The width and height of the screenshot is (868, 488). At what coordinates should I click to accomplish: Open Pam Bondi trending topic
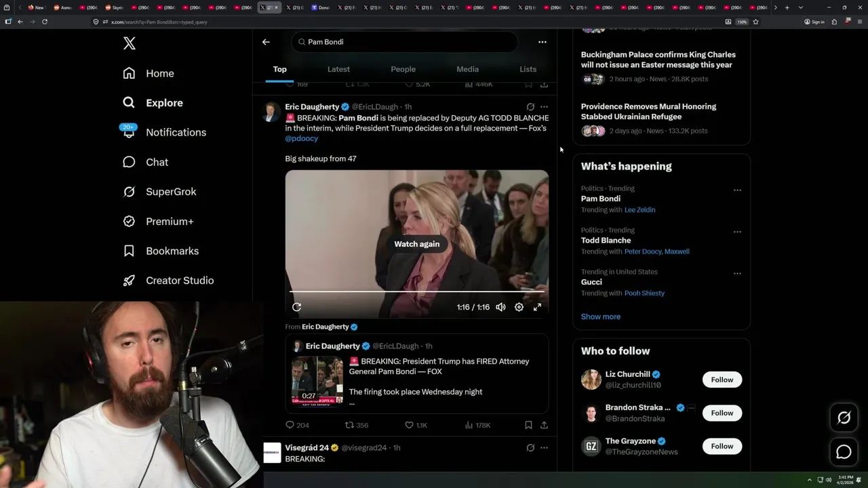[x=601, y=199]
